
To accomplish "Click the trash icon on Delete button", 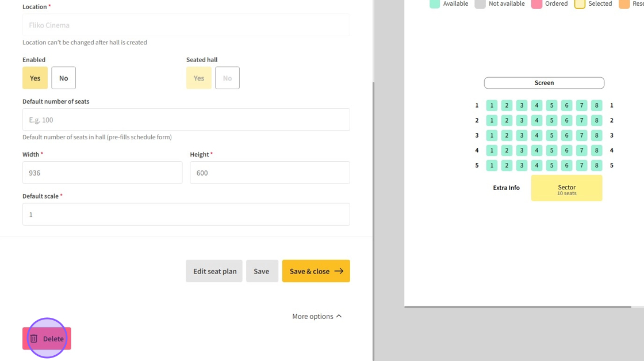I will [34, 339].
